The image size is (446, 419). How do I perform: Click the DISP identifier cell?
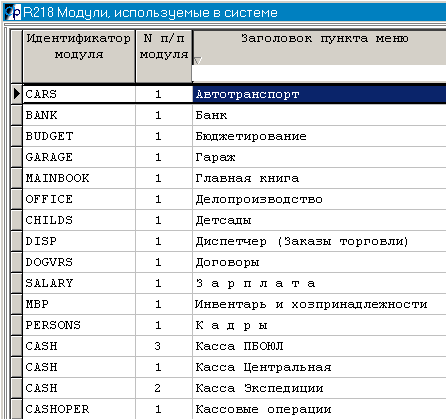79,241
